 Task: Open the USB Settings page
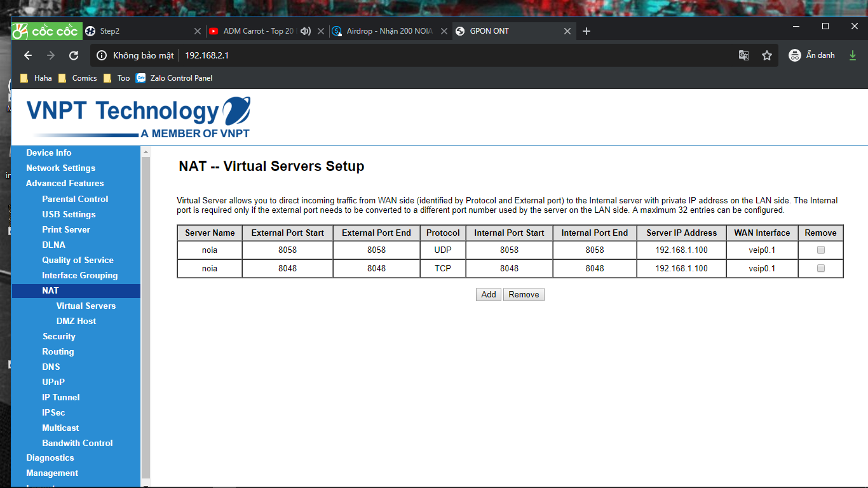[69, 214]
